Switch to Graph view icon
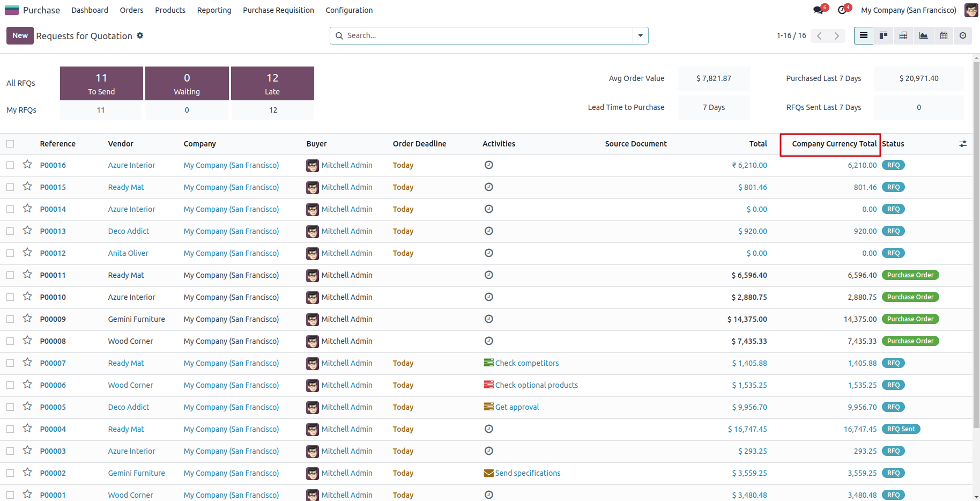Viewport: 980px width, 501px height. 923,35
